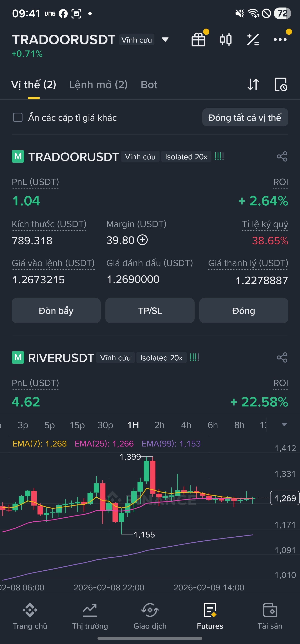Select the 8h chart timeframe
This screenshot has width=300, height=644.
click(x=239, y=425)
